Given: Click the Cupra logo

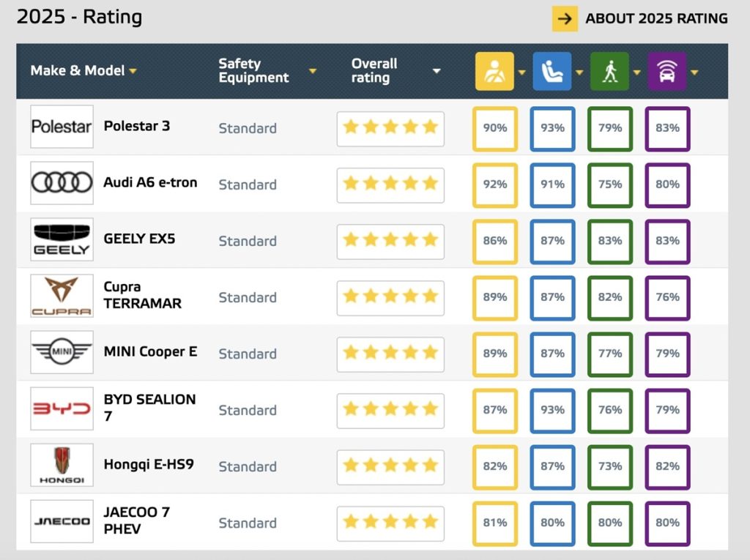Looking at the screenshot, I should click(62, 296).
